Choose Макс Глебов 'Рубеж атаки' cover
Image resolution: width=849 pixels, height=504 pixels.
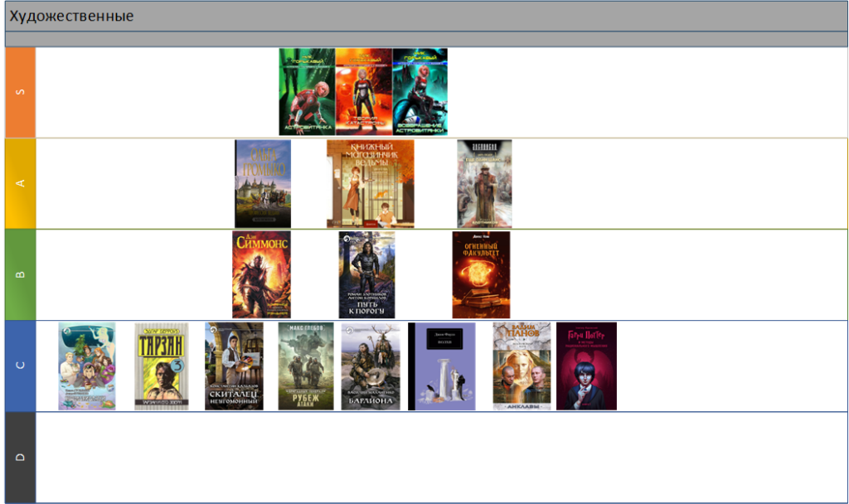tap(306, 366)
